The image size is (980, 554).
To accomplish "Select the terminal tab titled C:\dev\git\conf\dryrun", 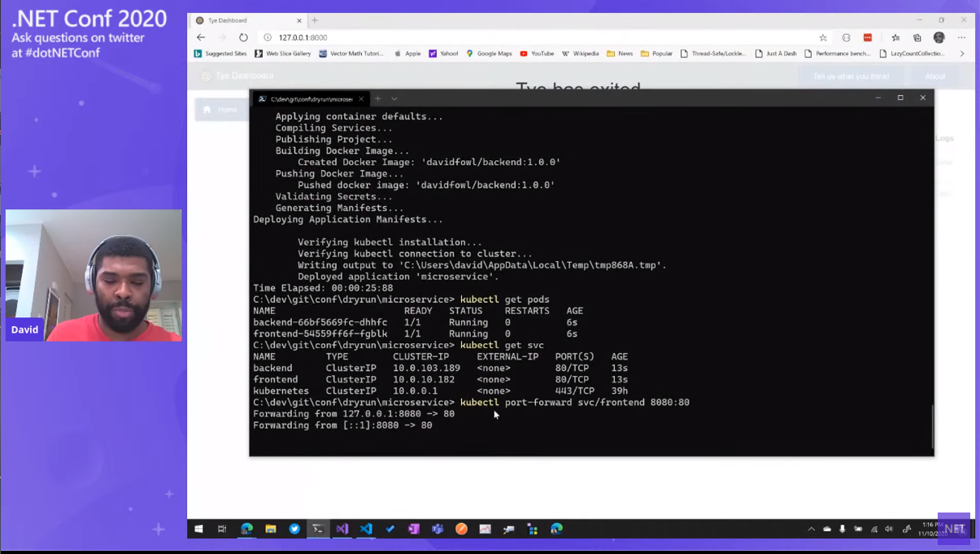I will tap(311, 98).
